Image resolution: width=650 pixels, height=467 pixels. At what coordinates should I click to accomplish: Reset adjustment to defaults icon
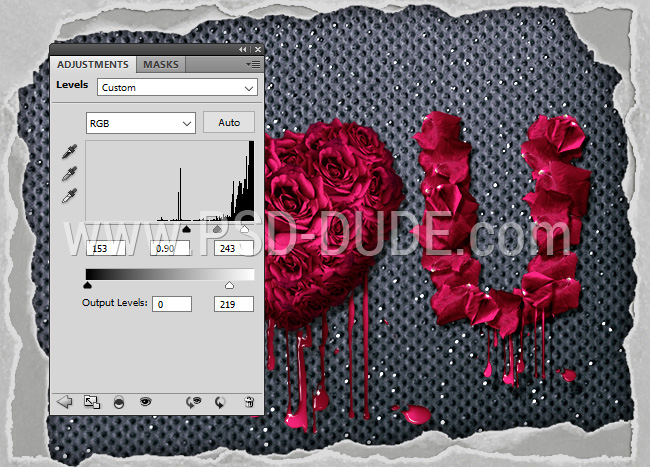[x=220, y=402]
